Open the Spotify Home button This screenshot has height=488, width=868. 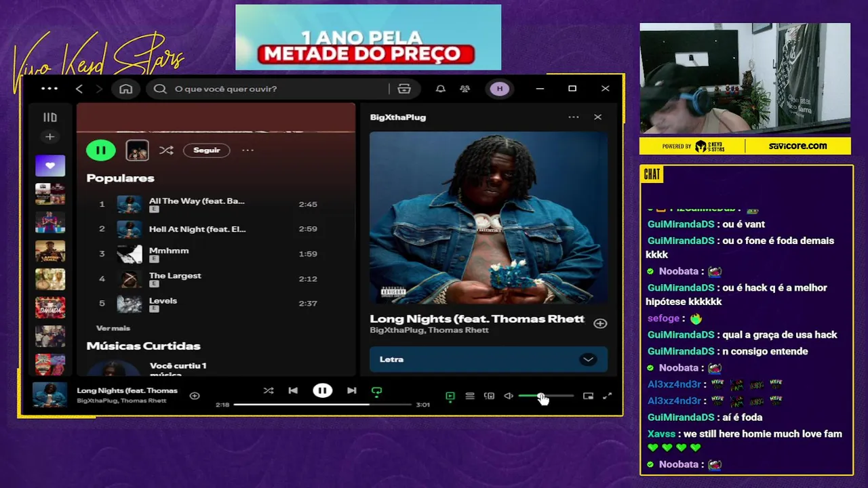click(x=126, y=89)
